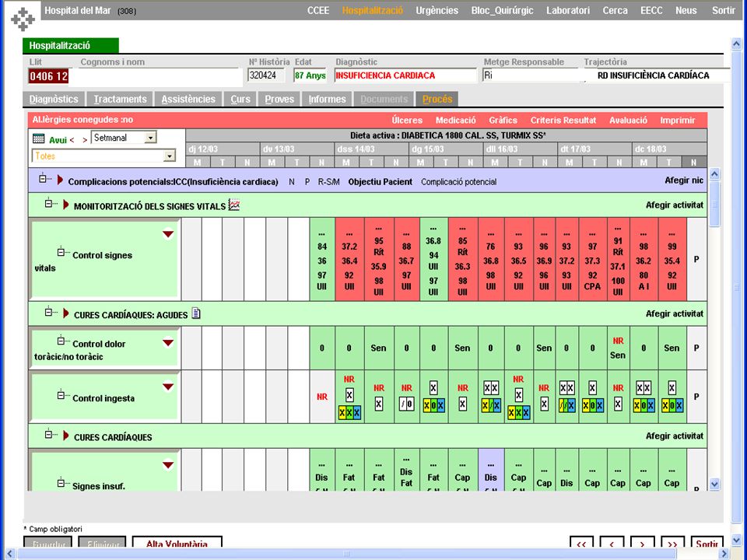Open the Avaluació link

pos(628,121)
